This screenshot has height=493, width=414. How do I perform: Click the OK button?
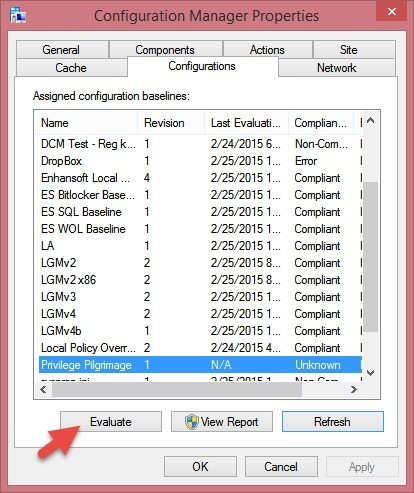[x=200, y=466]
